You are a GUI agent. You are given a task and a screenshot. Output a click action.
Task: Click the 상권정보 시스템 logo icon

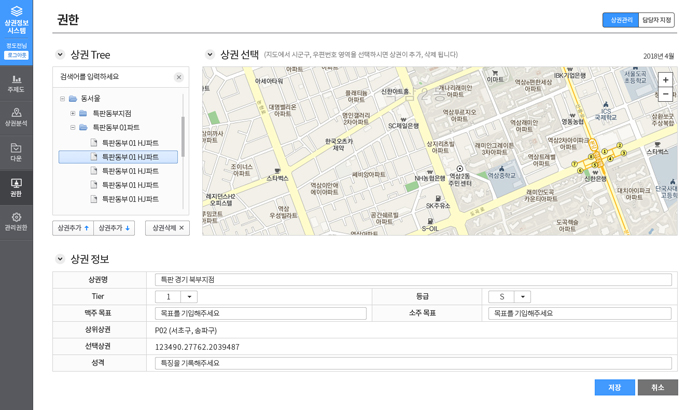click(x=16, y=13)
